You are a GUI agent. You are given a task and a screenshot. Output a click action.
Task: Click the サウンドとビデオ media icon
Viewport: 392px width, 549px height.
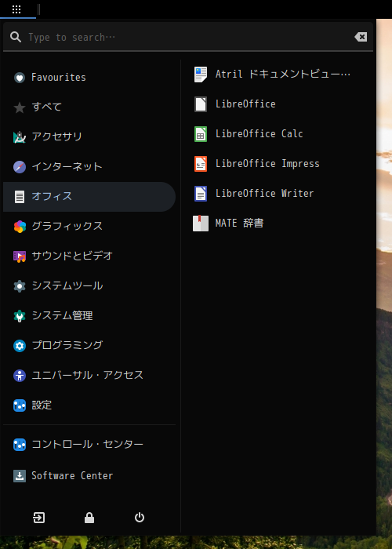click(20, 256)
